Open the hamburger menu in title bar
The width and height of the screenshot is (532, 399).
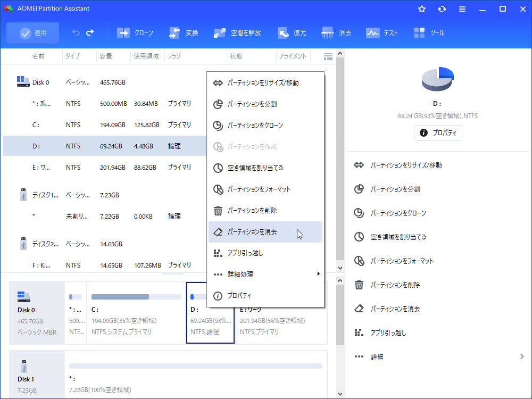pos(462,9)
